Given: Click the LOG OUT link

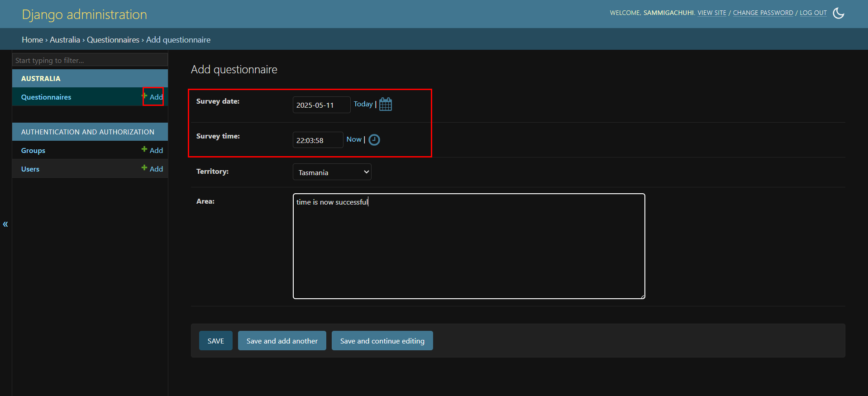Looking at the screenshot, I should [x=813, y=13].
